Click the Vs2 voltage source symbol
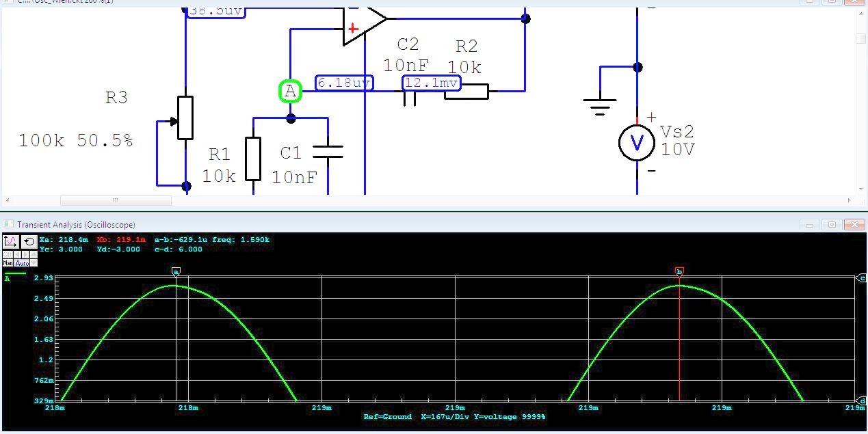Screen dimensions: 868x434 pos(637,143)
